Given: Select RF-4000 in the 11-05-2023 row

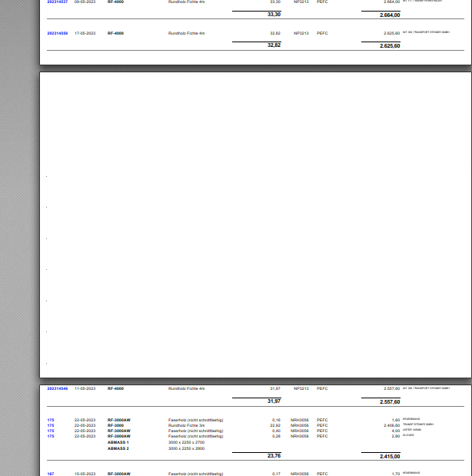Looking at the screenshot, I should tap(115, 388).
